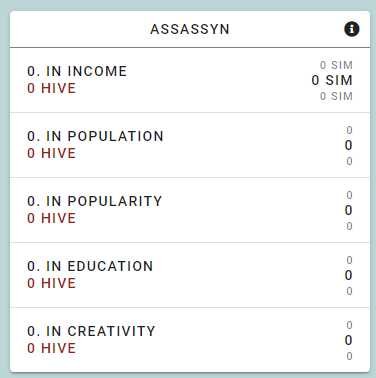Click the bottom grey 0 SIM value
This screenshot has height=378, width=376.
[x=336, y=96]
